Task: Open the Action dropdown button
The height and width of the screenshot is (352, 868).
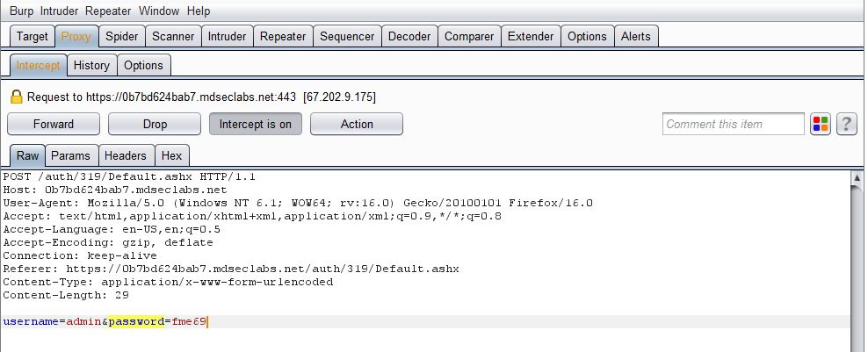Action: point(357,124)
